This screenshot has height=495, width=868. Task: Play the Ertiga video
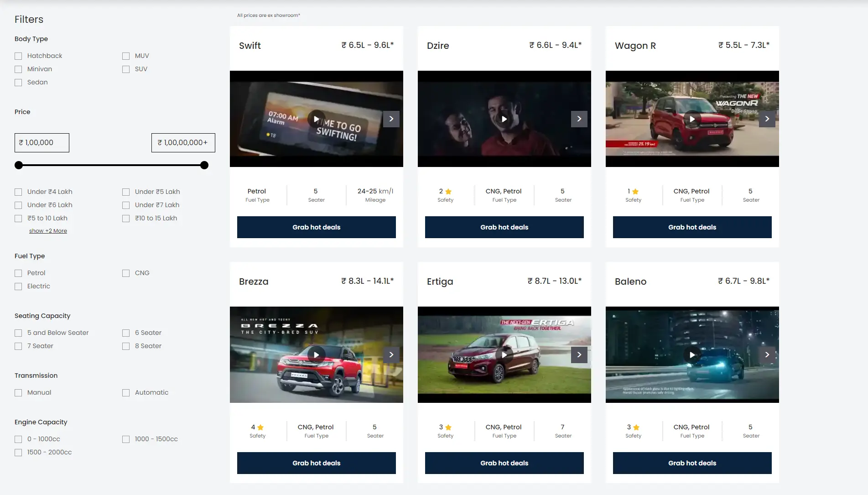point(504,355)
